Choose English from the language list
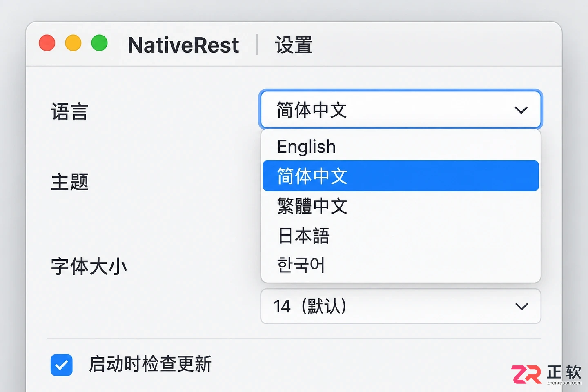Screen dimensions: 588x392 (x=401, y=146)
